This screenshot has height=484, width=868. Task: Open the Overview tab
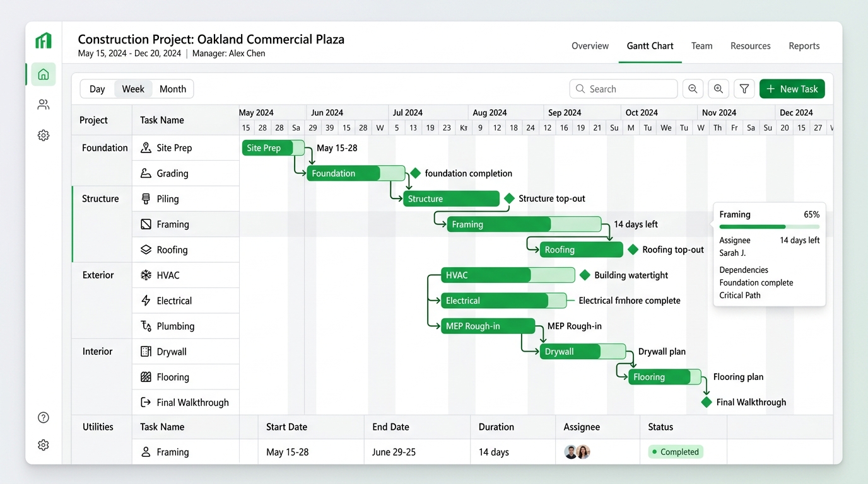pos(590,46)
